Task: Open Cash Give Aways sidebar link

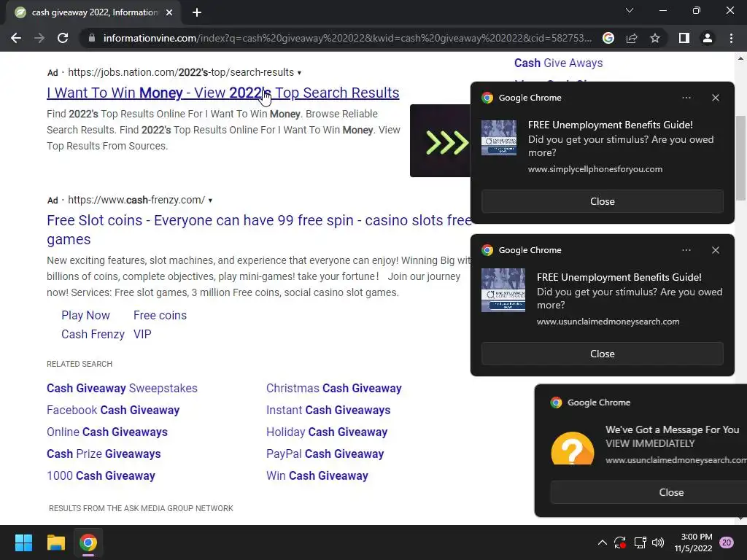Action: click(558, 63)
